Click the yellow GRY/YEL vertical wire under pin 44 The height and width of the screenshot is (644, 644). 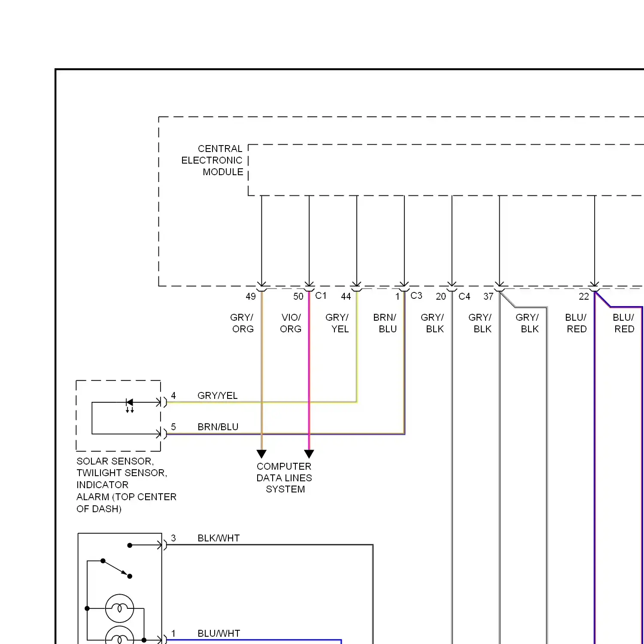tap(357, 346)
